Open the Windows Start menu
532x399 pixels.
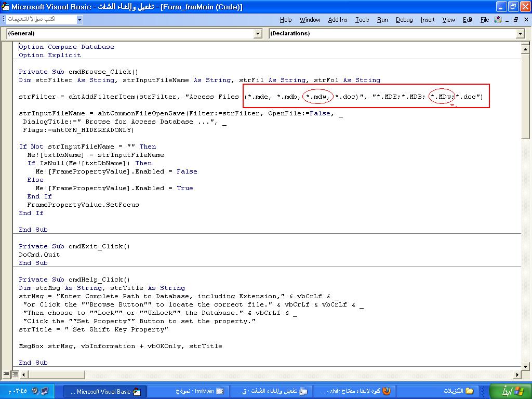pyautogui.click(x=511, y=391)
